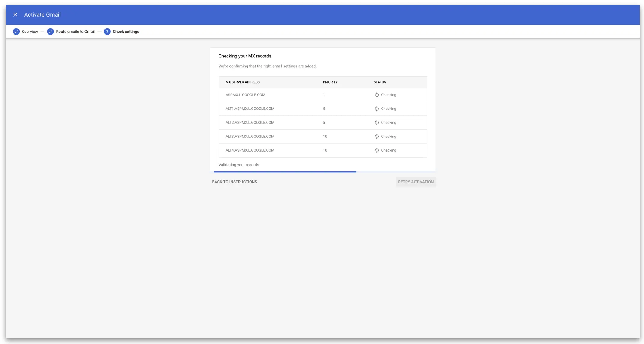Click the step 3 number badge
The height and width of the screenshot is (344, 644).
coord(107,32)
